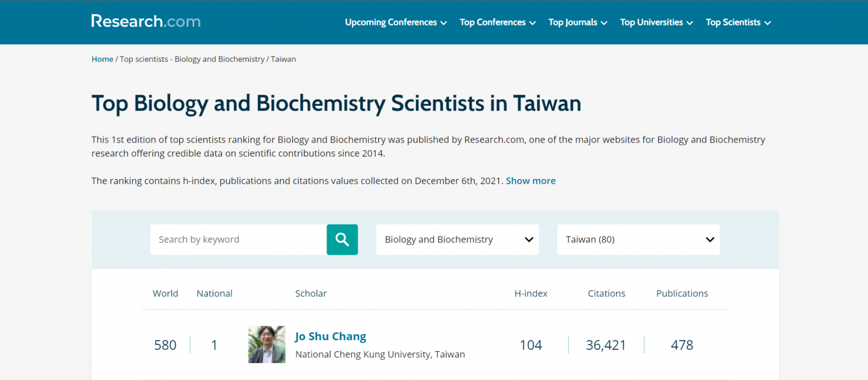Open the Top Conferences menu
Viewport: 868px width, 380px height.
[497, 22]
